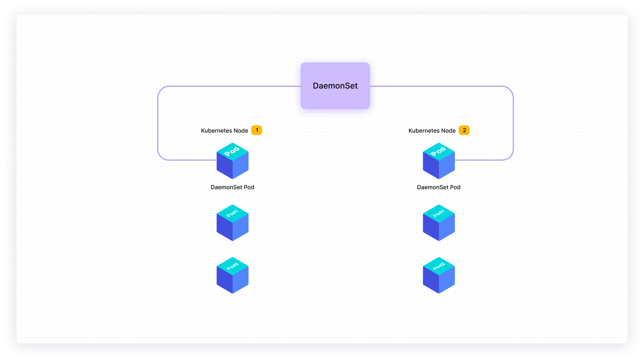
Task: Select the DaemonSet Pod cube under Node 2
Action: coord(439,161)
